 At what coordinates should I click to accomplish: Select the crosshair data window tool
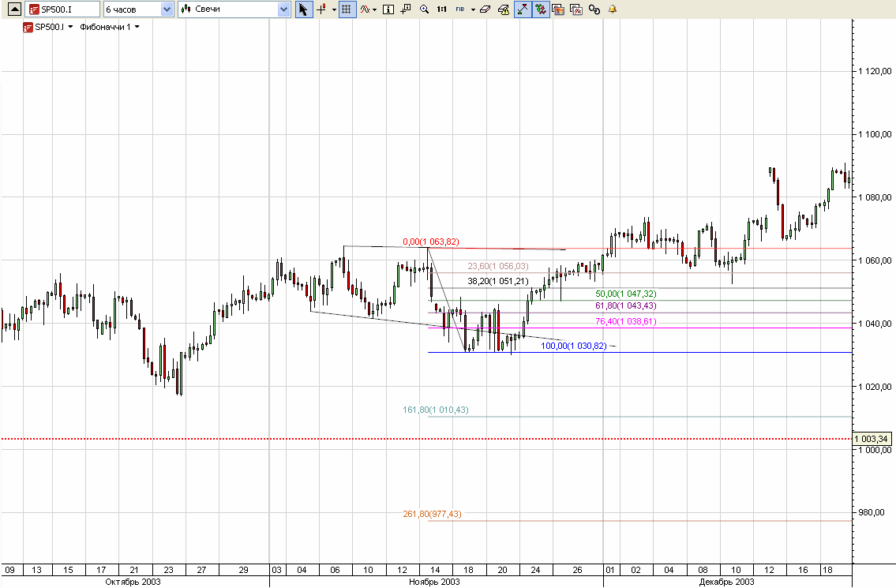click(406, 9)
